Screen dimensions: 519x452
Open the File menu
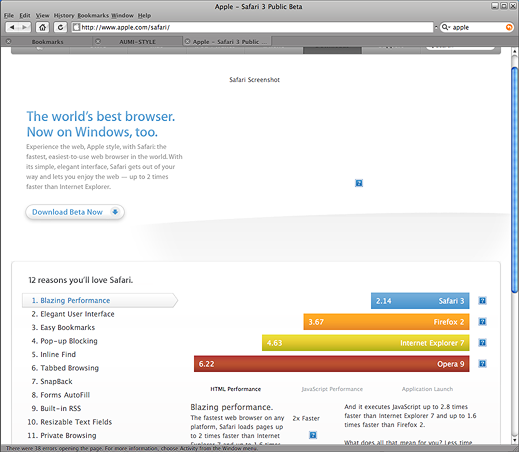9,15
